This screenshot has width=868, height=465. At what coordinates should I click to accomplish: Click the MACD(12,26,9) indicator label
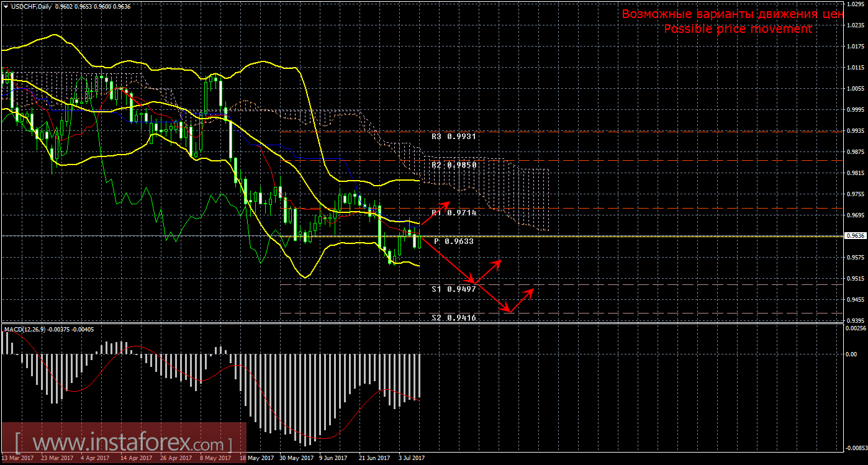pos(24,328)
